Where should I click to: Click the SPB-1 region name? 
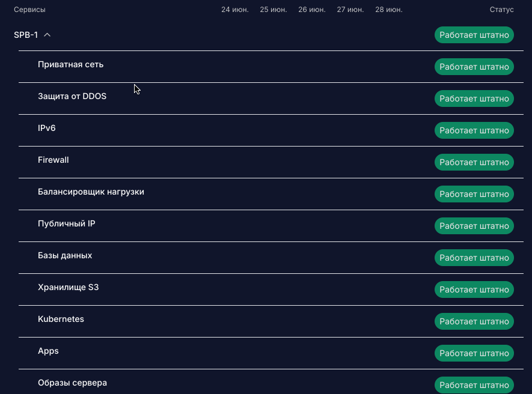point(26,35)
